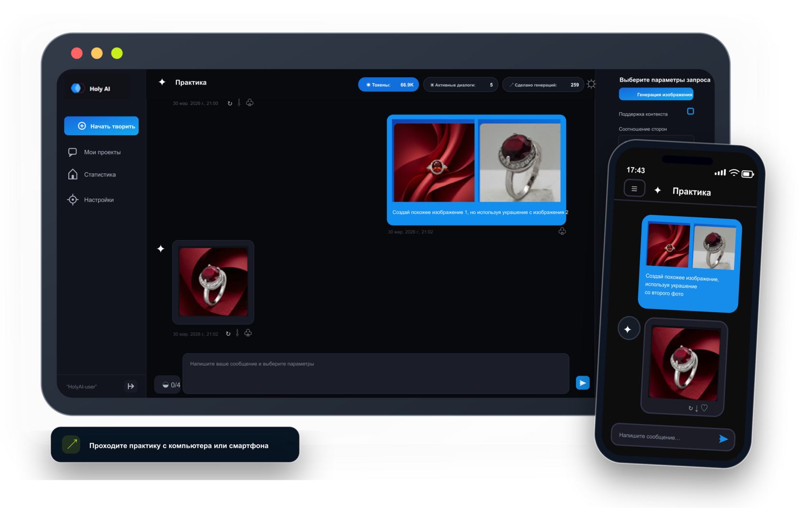This screenshot has width=812, height=508.
Task: Open the phone's generated ring image
Action: pos(684,363)
